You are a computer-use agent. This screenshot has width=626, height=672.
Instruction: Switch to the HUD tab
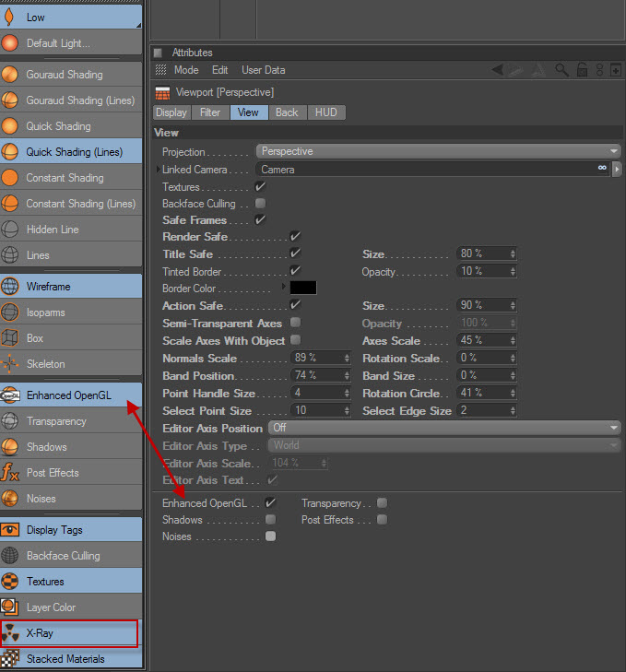(x=325, y=112)
